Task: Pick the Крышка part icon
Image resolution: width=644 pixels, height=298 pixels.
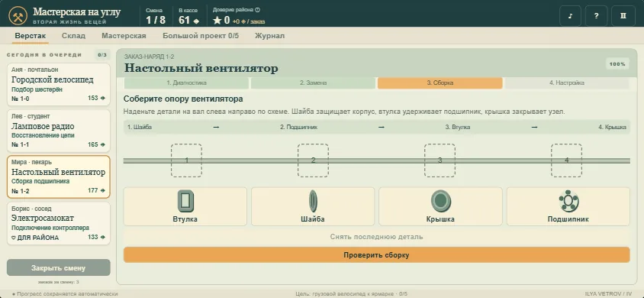Action: 441,202
